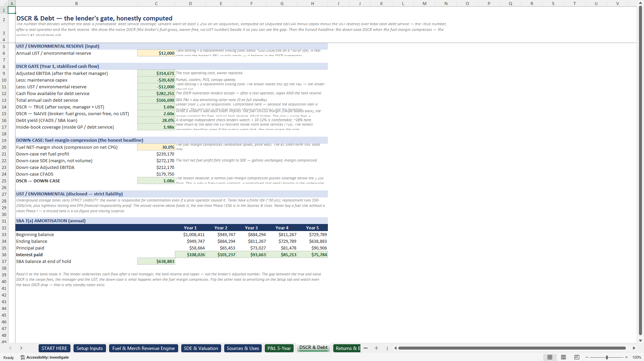This screenshot has width=644, height=361.
Task: Select Year 1 beginning balance $1,008,411
Action: click(190, 234)
